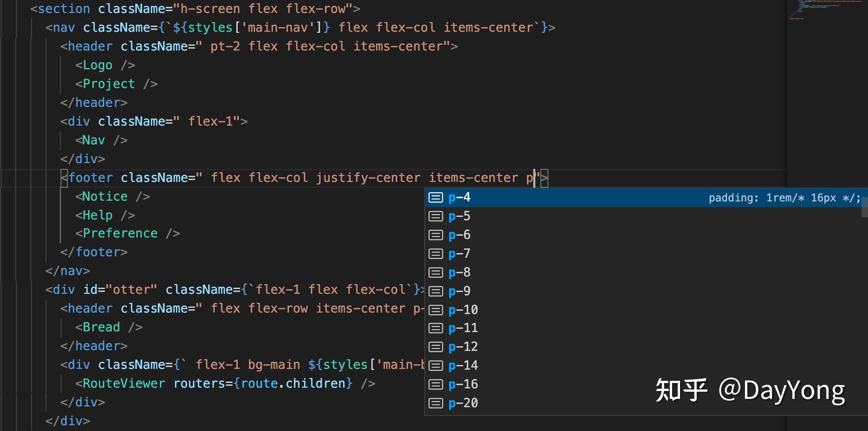Viewport: 868px width, 431px height.
Task: Choose p-6 from the suggestion list
Action: (x=459, y=235)
